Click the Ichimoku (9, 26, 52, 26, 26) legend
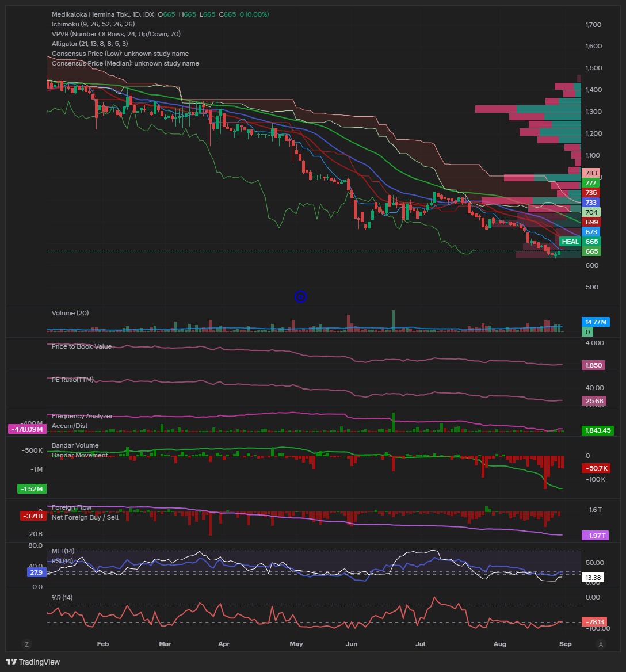The width and height of the screenshot is (626, 672). click(93, 24)
